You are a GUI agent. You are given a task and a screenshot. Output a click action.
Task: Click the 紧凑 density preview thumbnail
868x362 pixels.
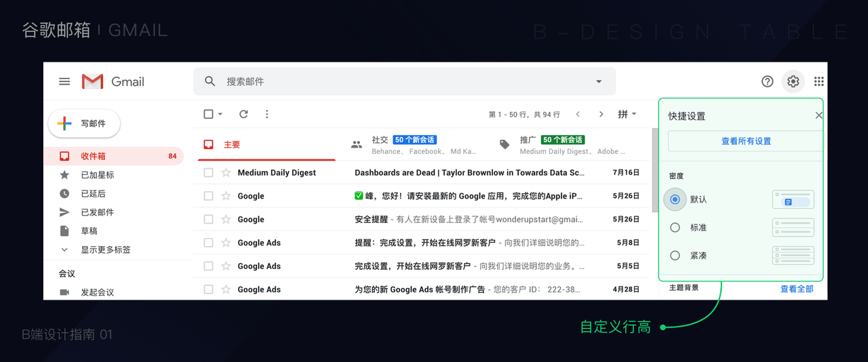click(793, 256)
